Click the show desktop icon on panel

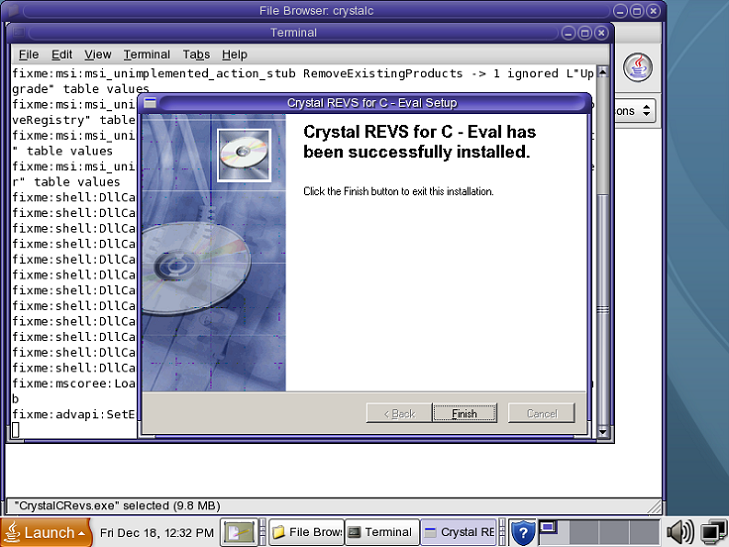(x=239, y=532)
